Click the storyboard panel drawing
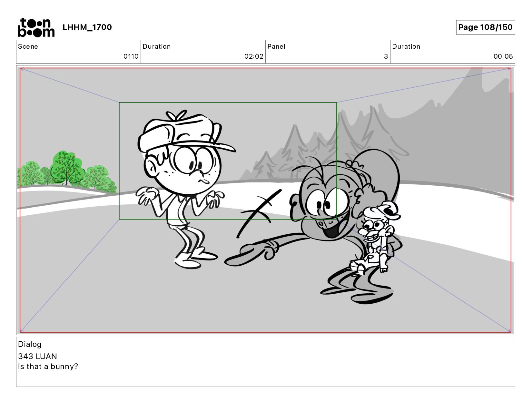 [266, 200]
